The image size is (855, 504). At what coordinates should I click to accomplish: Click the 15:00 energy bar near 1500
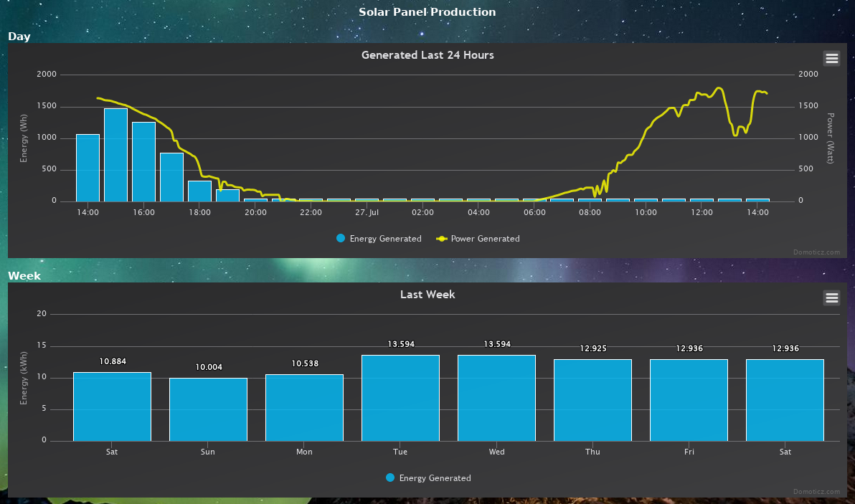(115, 156)
